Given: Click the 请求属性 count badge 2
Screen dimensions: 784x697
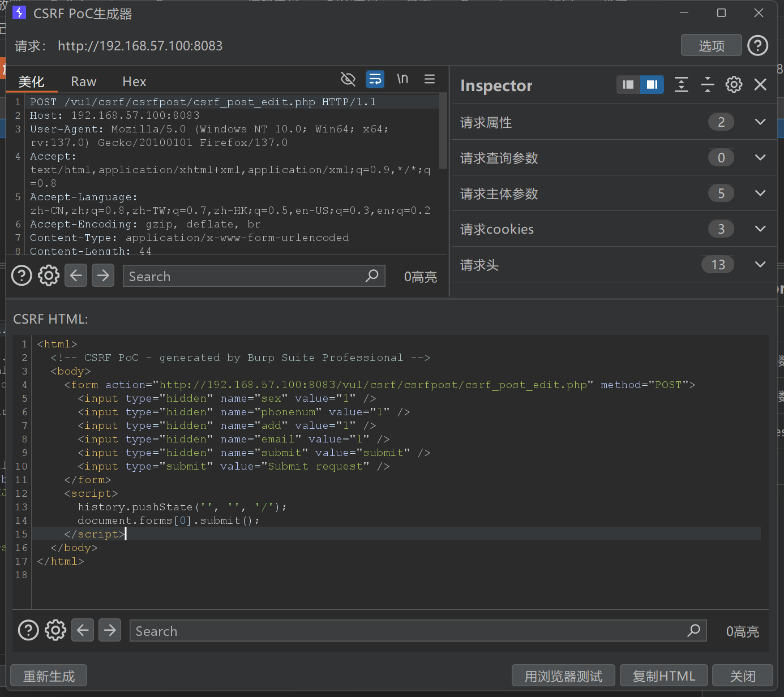Looking at the screenshot, I should (x=721, y=122).
